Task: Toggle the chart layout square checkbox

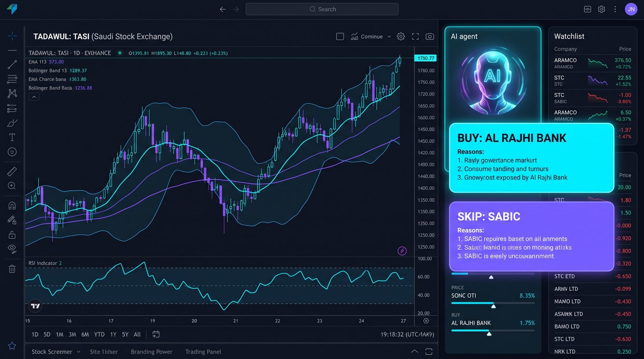Action: tap(340, 37)
